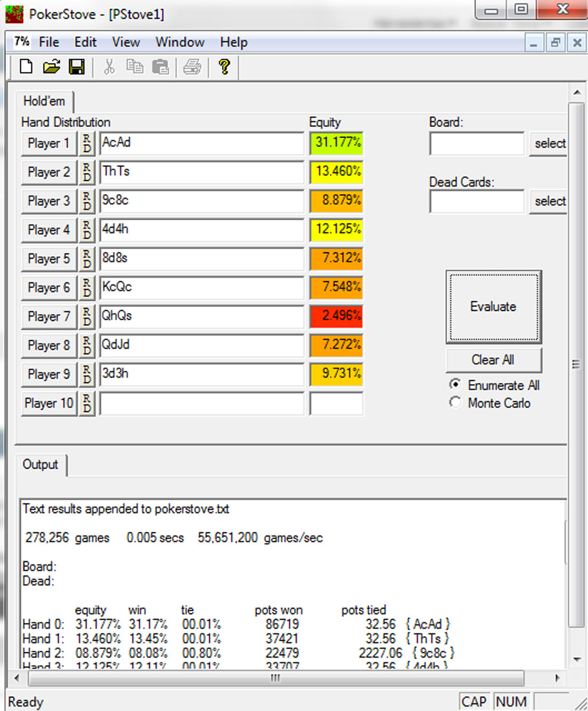
Task: Click the RD icon next to Player 9
Action: pos(87,374)
